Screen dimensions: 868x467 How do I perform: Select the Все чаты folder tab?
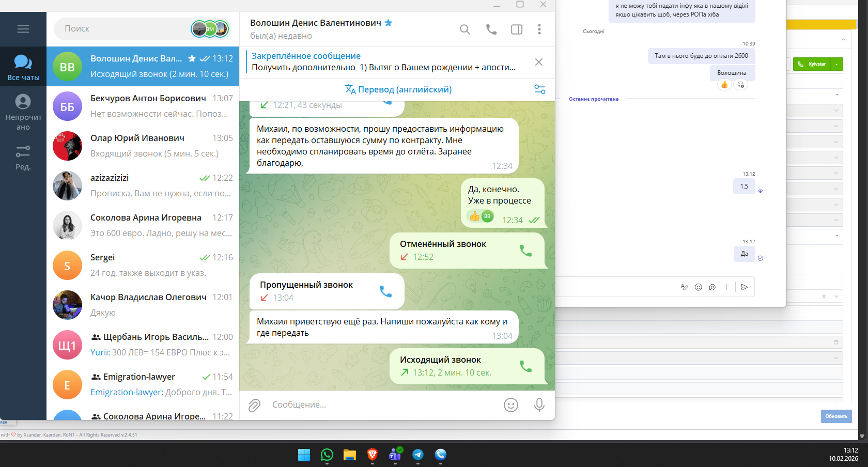click(x=23, y=68)
